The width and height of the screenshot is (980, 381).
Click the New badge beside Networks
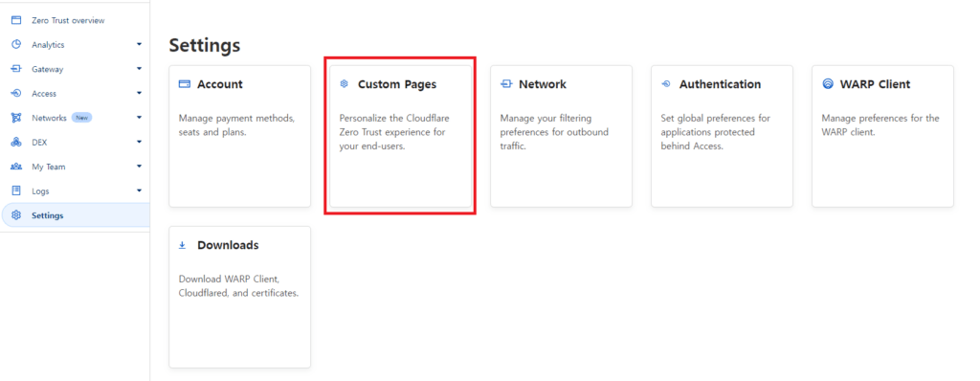pyautogui.click(x=81, y=118)
